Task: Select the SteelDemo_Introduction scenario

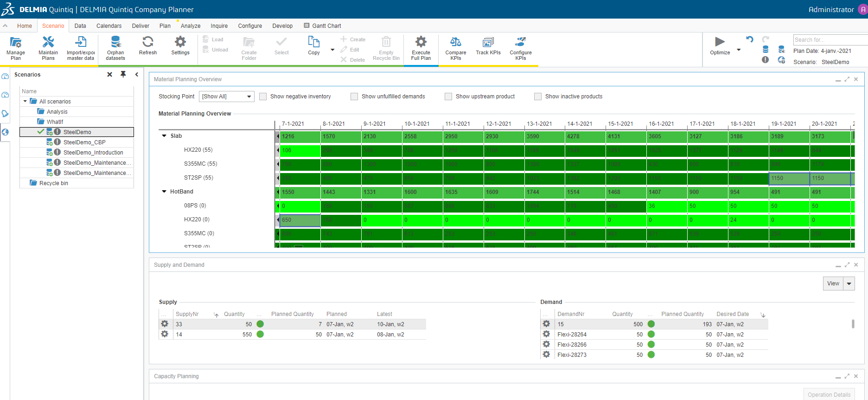Action: coord(93,153)
